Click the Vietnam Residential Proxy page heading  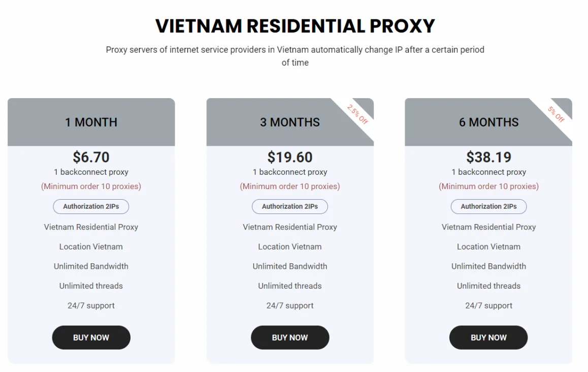click(x=295, y=26)
